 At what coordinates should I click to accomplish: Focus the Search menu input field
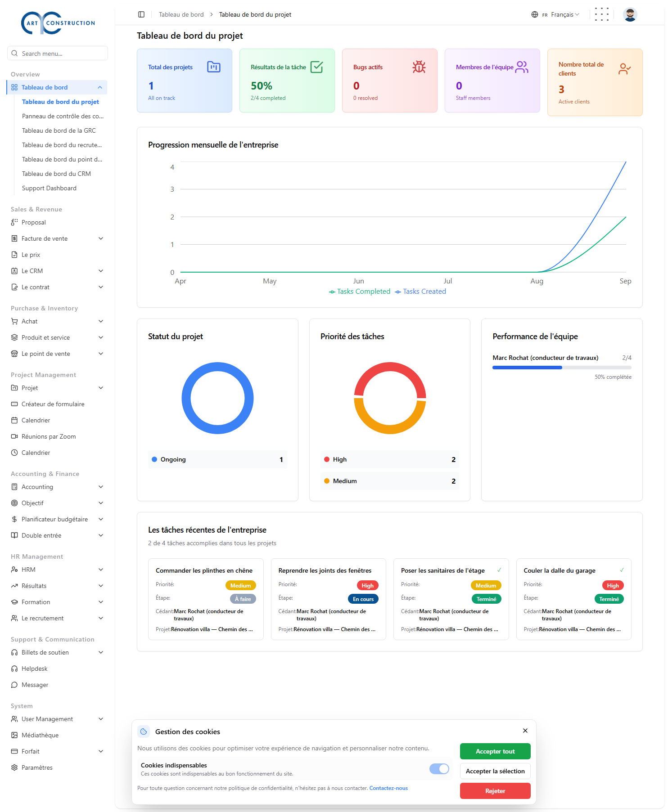(x=58, y=53)
